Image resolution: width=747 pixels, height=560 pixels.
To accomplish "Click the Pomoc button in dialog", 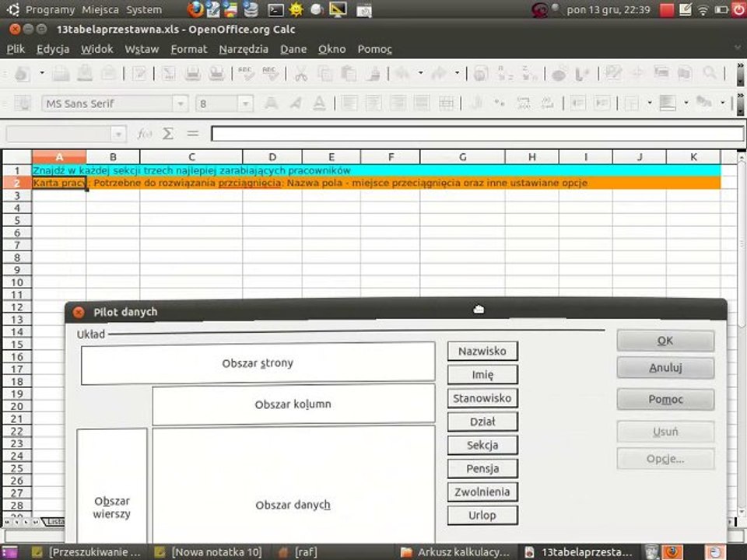I will 665,399.
